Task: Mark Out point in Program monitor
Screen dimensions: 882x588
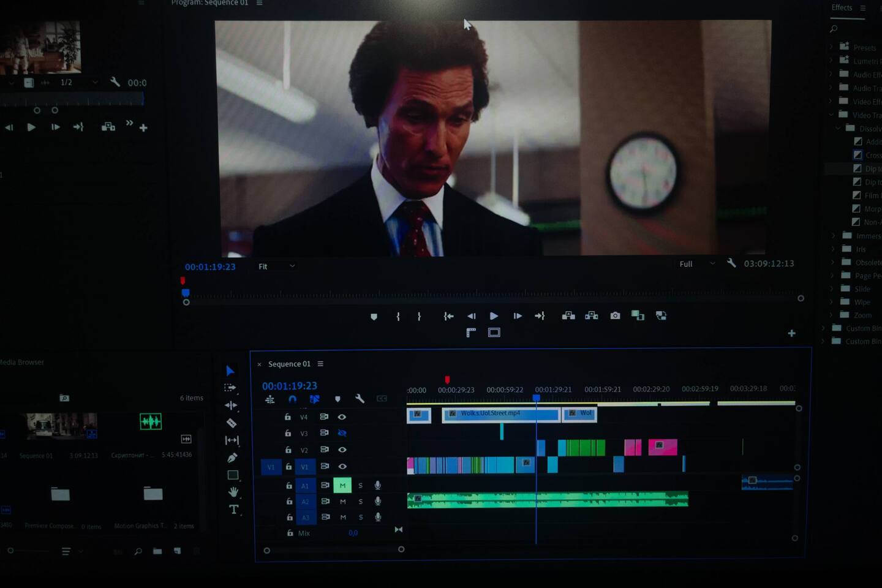Action: [419, 317]
